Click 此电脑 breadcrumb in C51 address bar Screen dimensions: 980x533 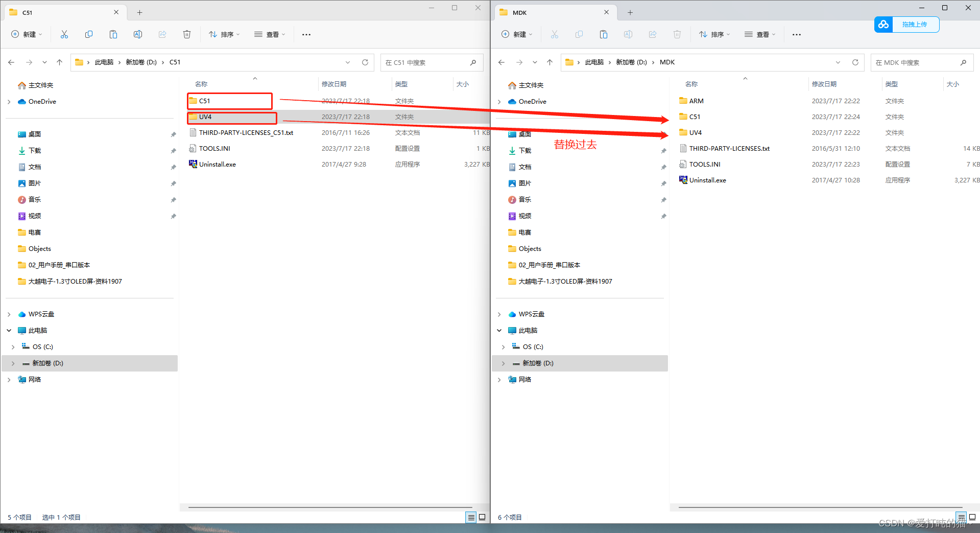pyautogui.click(x=104, y=62)
